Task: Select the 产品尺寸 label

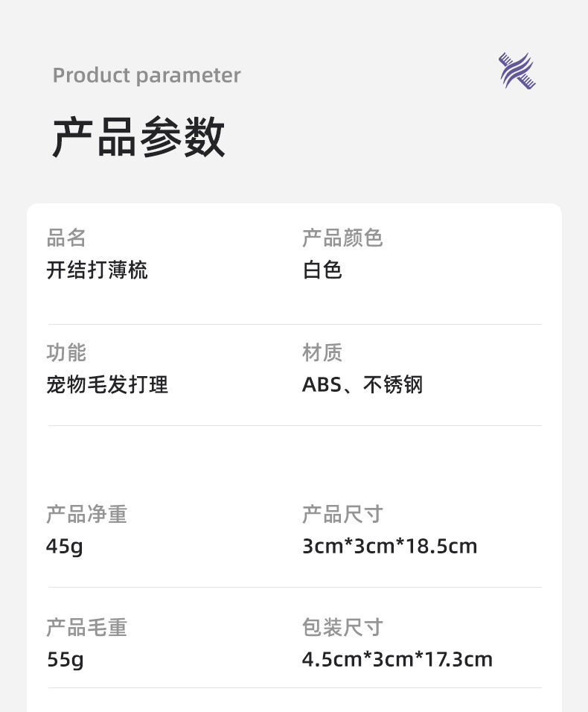Action: (x=342, y=514)
